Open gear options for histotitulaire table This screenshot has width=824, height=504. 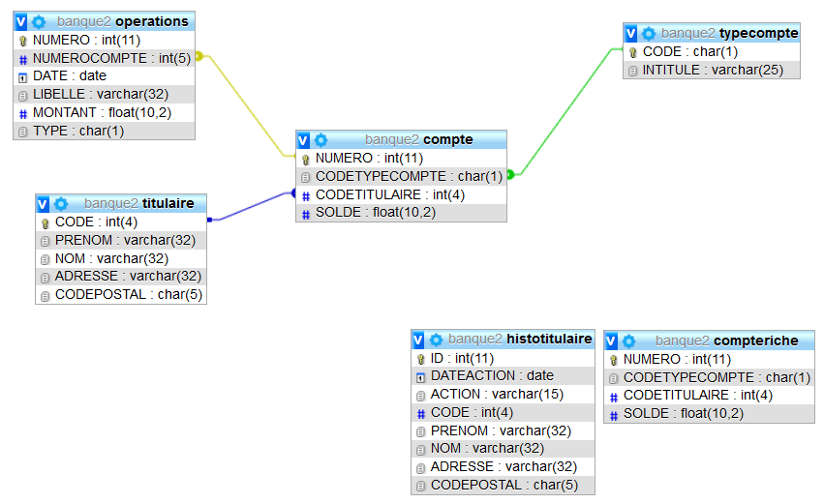(x=437, y=340)
